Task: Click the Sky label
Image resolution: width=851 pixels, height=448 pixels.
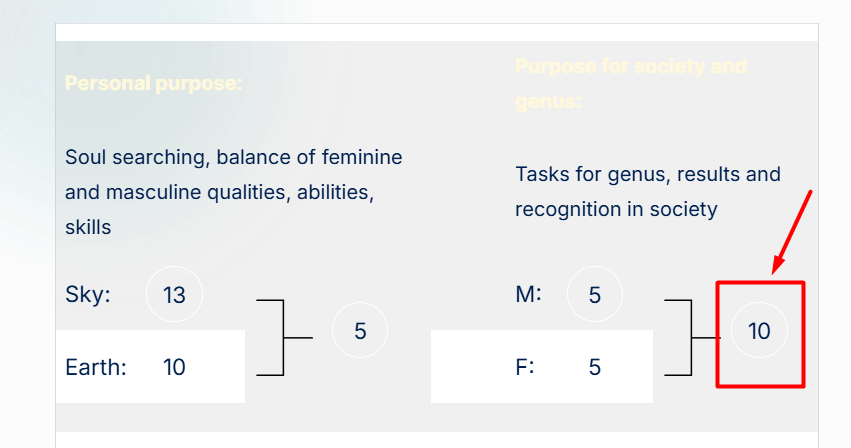Action: tap(88, 294)
